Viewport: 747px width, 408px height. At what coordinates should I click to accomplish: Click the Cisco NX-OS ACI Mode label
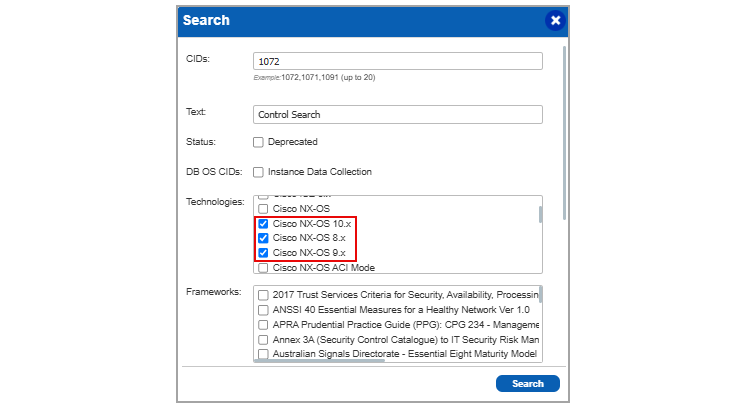point(324,268)
